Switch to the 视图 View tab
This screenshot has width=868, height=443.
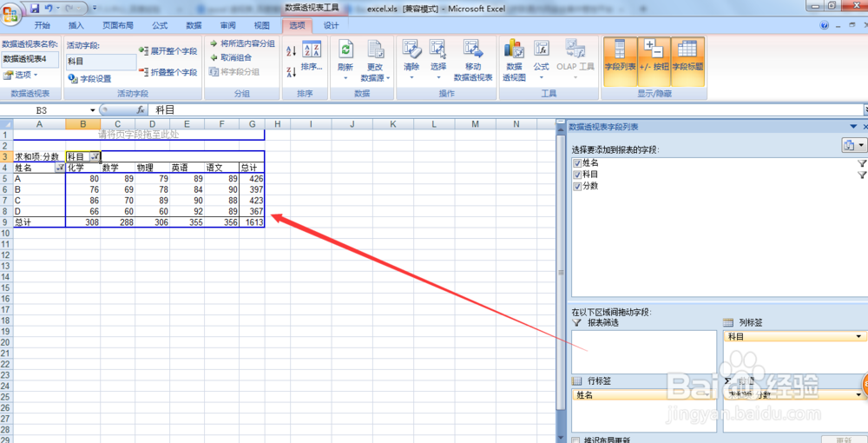(261, 25)
